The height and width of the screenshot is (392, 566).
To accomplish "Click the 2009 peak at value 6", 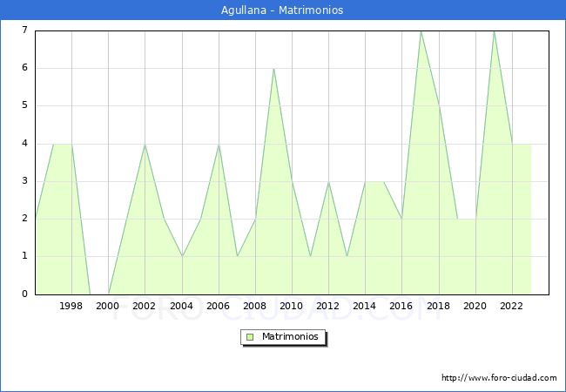I will point(274,69).
